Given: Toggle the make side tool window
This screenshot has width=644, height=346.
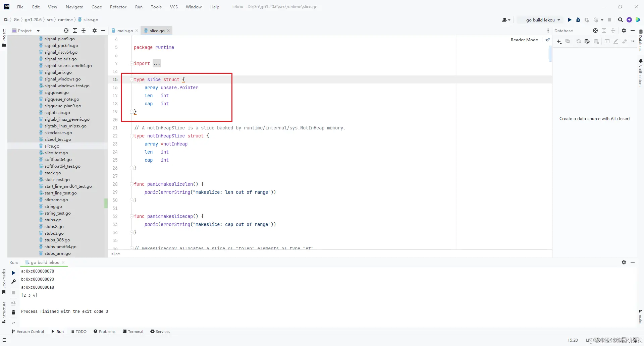Looking at the screenshot, I should pos(640,317).
